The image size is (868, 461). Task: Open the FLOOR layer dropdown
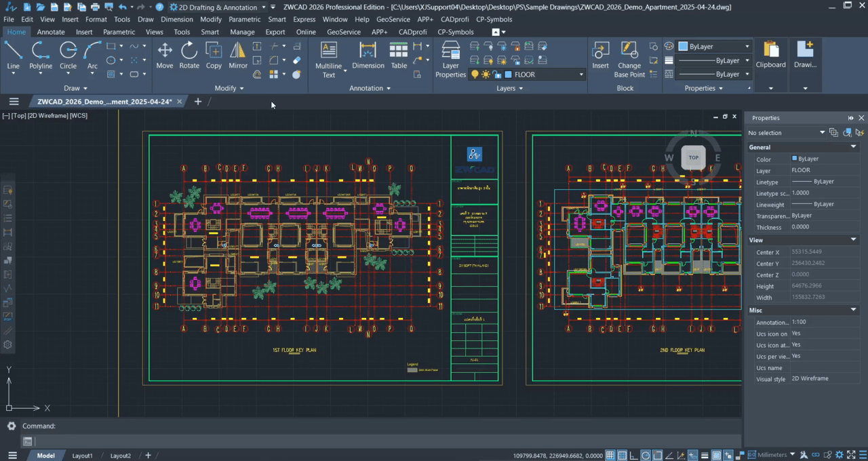pyautogui.click(x=581, y=75)
